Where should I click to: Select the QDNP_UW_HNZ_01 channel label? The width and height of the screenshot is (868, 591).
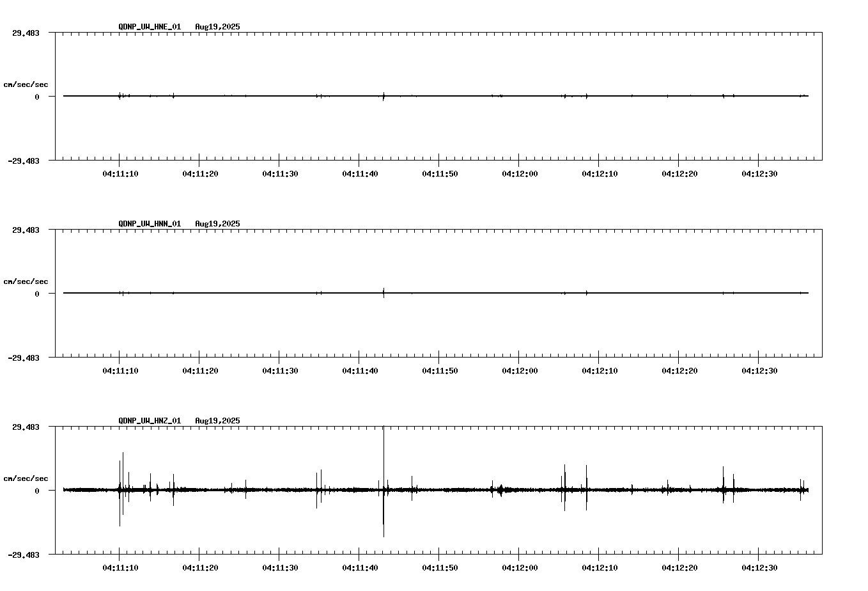point(149,421)
